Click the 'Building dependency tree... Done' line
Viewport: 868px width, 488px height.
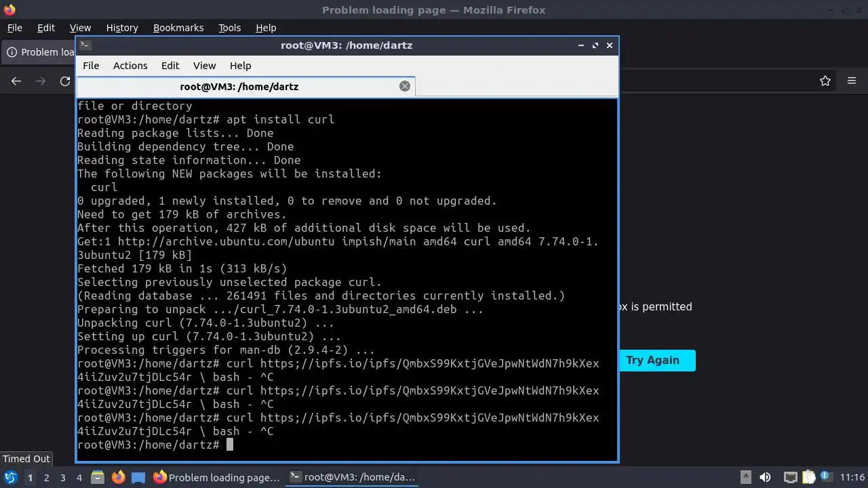click(186, 146)
